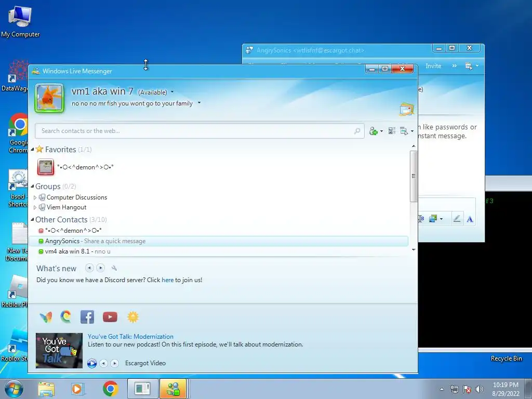Collapse the Favorites group
Image resolution: width=532 pixels, height=399 pixels.
point(33,149)
